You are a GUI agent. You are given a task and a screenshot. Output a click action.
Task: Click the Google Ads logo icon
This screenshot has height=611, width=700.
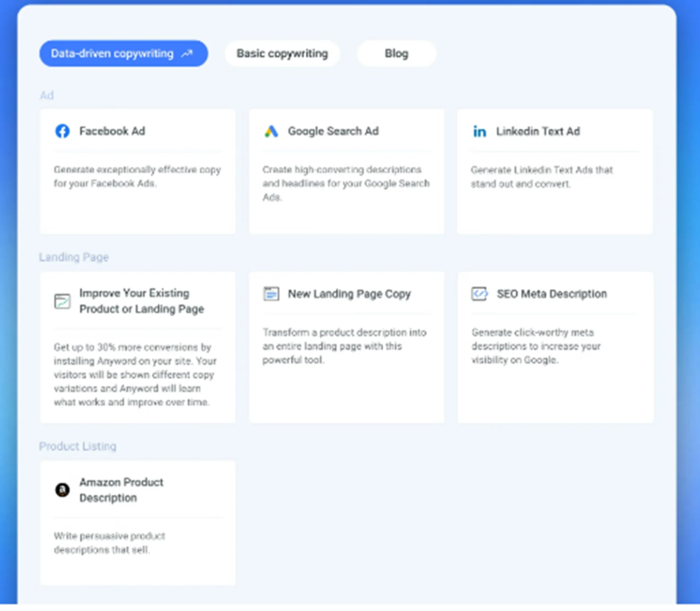click(271, 131)
